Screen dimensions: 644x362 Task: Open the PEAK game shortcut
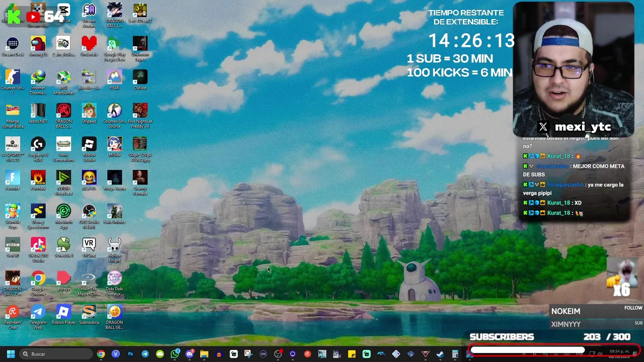tap(115, 80)
